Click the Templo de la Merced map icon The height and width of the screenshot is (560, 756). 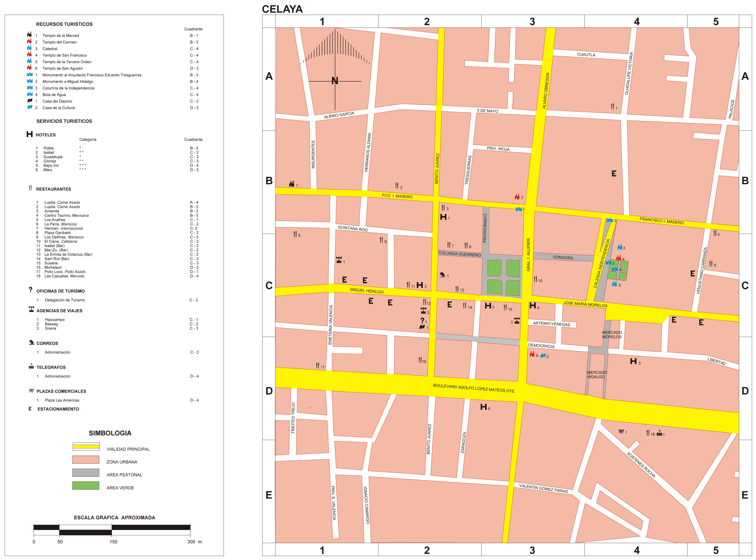click(x=291, y=184)
